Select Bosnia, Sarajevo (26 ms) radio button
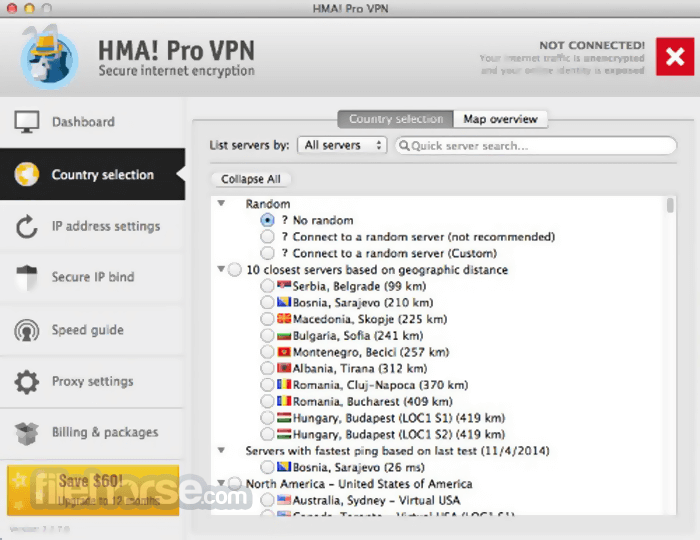Screen dimensions: 700x540 point(267,467)
